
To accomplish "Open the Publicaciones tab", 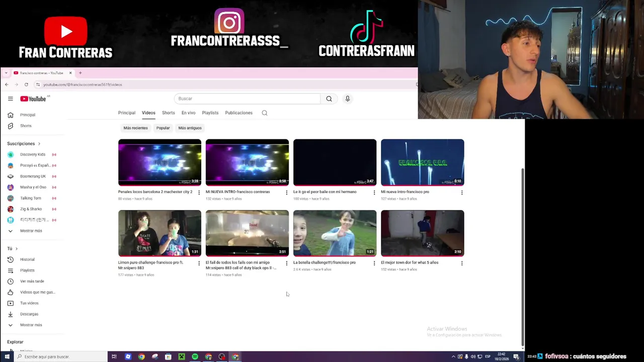I will (239, 113).
